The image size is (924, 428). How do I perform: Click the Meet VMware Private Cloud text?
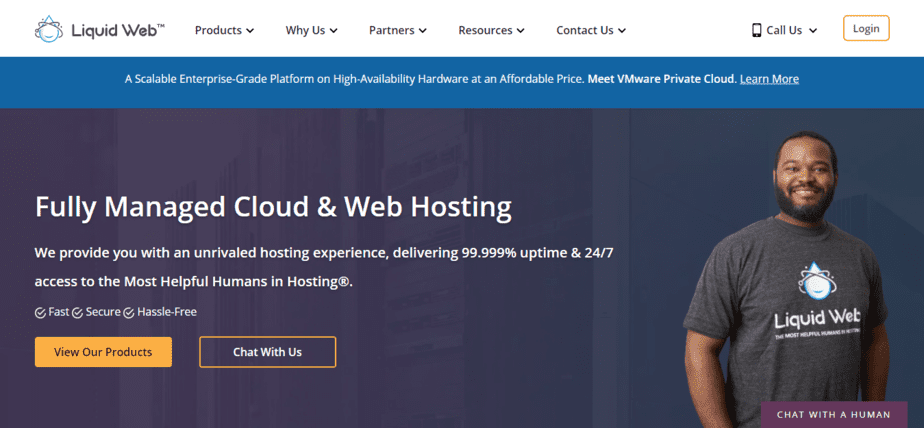click(x=662, y=79)
